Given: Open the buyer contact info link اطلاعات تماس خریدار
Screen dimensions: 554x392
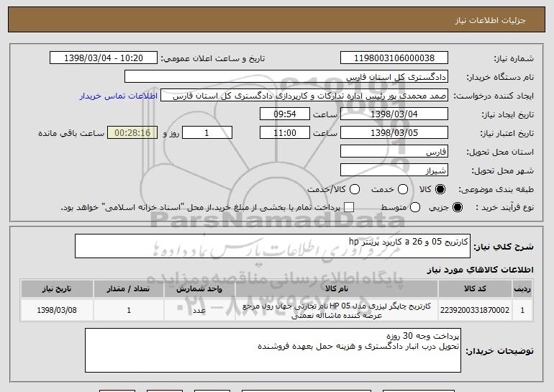Looking at the screenshot, I should [x=119, y=96].
